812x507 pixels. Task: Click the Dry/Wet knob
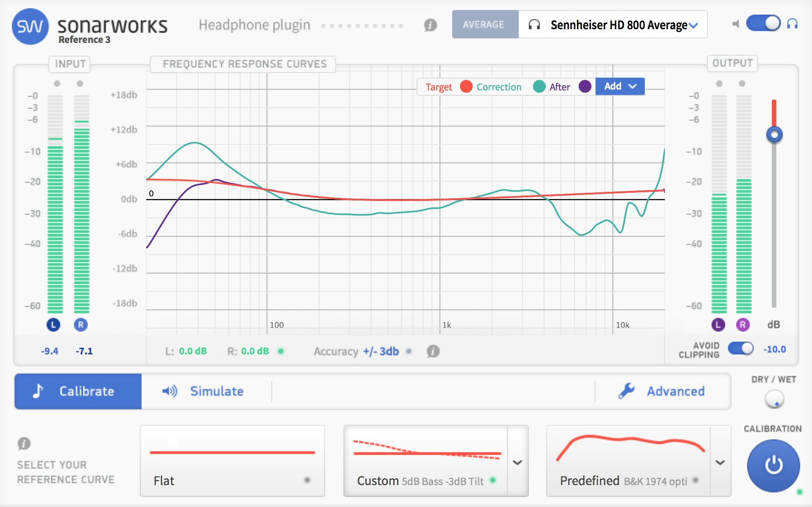click(x=774, y=399)
